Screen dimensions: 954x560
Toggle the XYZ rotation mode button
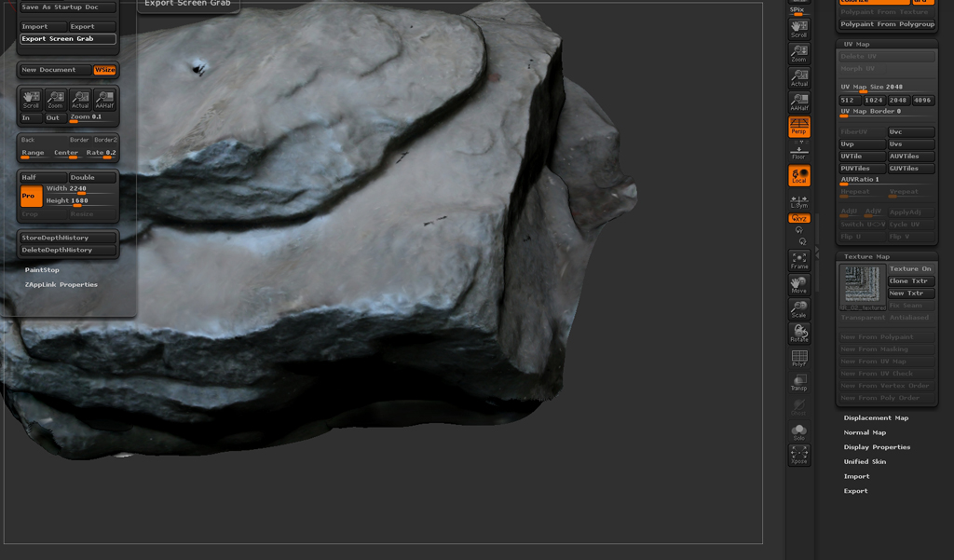(x=798, y=219)
